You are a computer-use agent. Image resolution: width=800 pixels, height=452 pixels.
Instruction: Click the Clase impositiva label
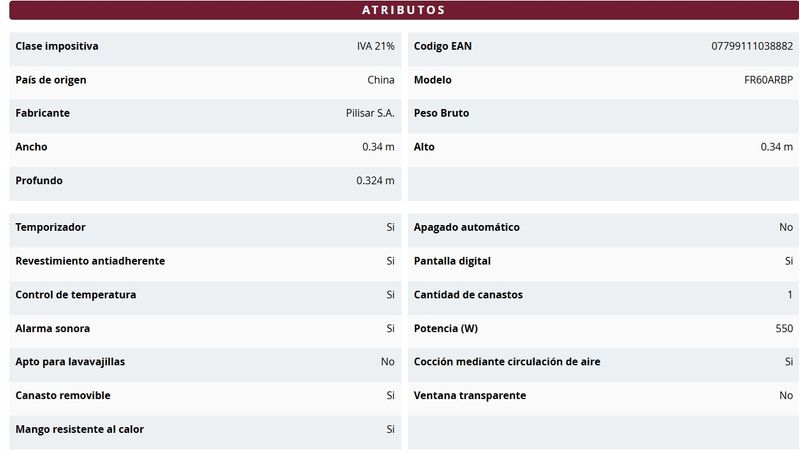point(57,47)
